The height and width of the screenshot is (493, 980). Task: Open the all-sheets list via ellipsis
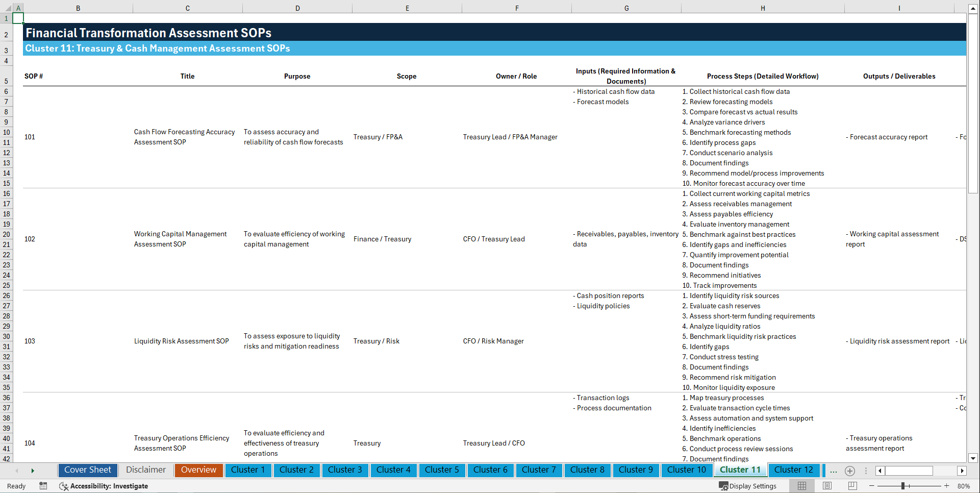click(834, 471)
